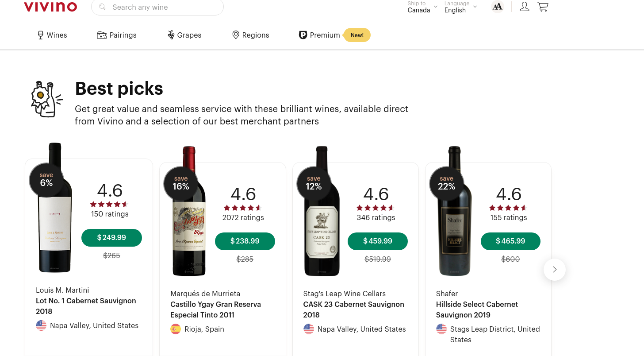The width and height of the screenshot is (644, 356).
Task: Click the AA text size icon
Action: [498, 7]
